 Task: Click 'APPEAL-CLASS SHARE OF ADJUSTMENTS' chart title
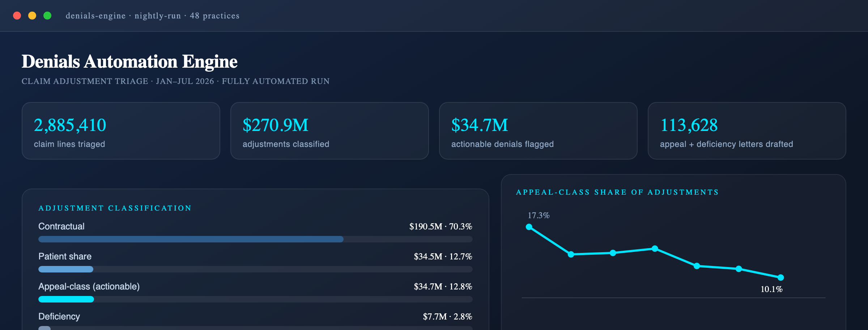pos(617,192)
